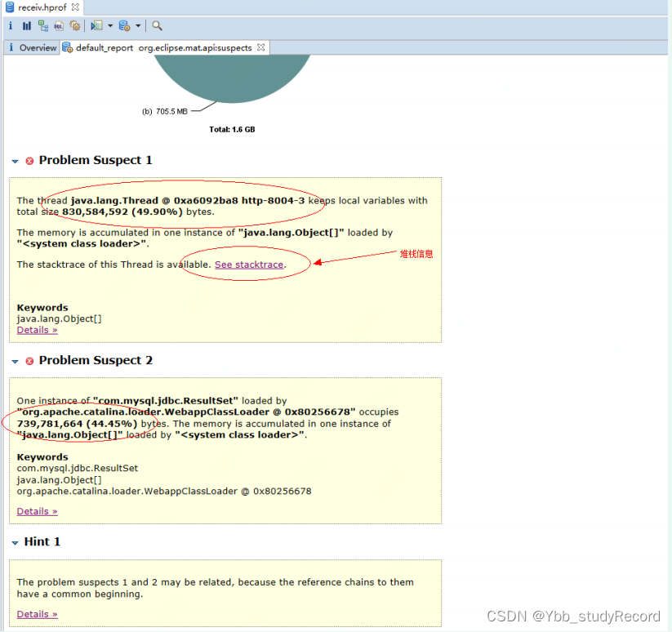The height and width of the screenshot is (632, 672).
Task: Open Details link under Problem Suspect 1
Action: (37, 330)
